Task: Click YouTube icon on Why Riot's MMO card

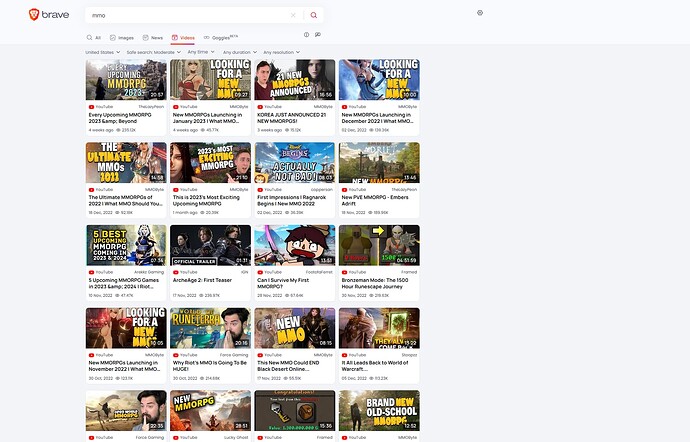Action: 176,355
